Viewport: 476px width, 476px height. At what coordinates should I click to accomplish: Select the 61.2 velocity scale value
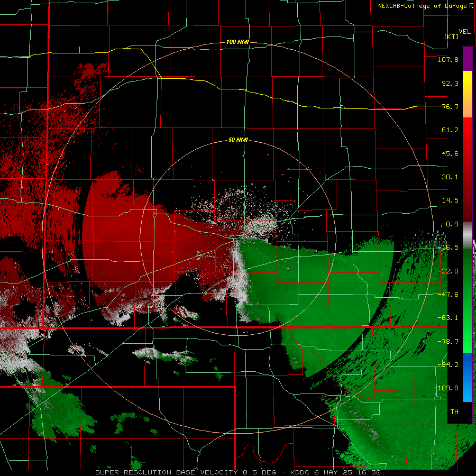coord(450,130)
